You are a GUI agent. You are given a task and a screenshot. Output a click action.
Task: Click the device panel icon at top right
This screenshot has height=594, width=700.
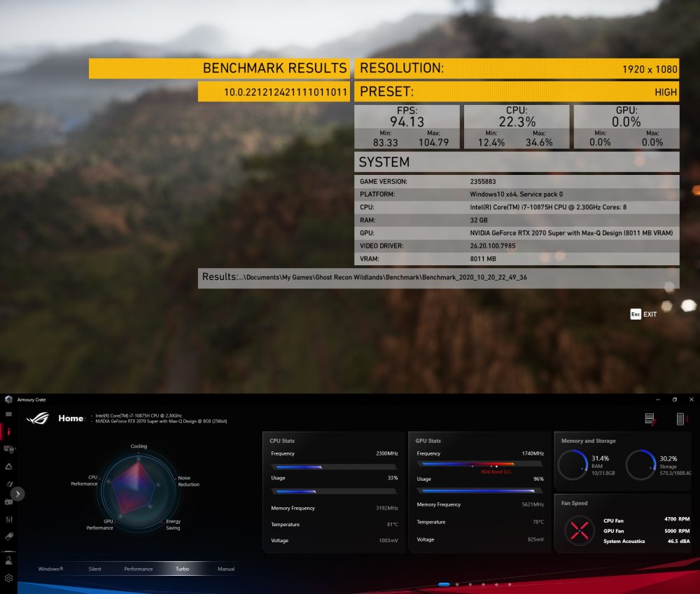pos(681,418)
